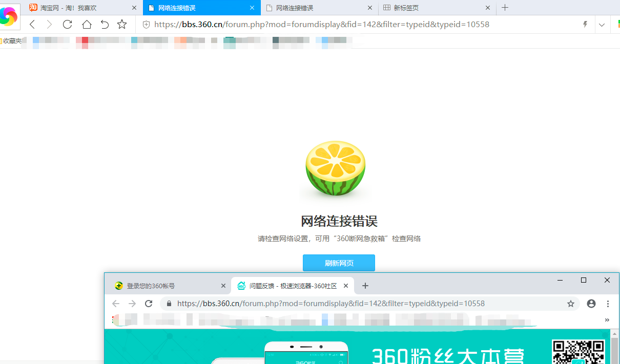Viewport: 620px width, 364px height.
Task: Click the reload icon in the inner browser
Action: (149, 303)
